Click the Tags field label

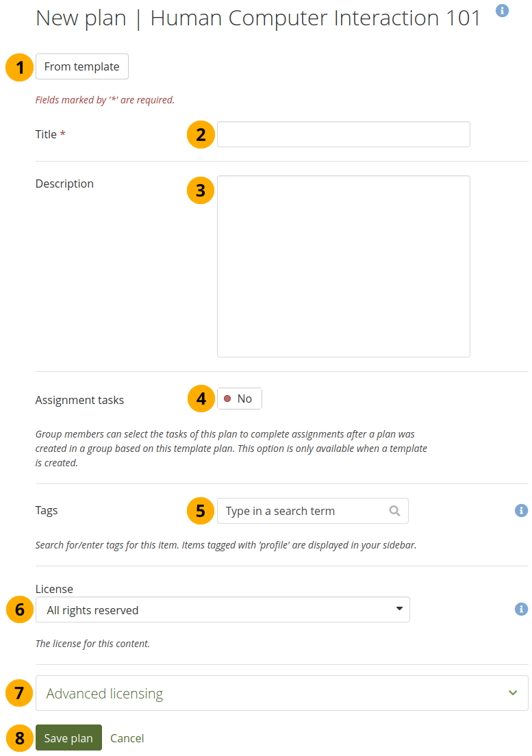[47, 510]
